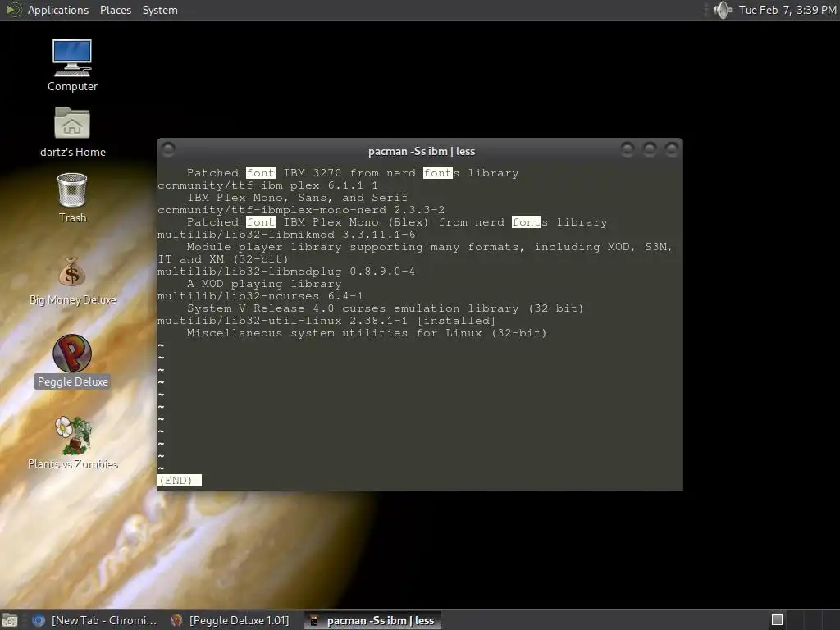Screen dimensions: 840x630
Task: Open the System menu
Action: tap(160, 10)
